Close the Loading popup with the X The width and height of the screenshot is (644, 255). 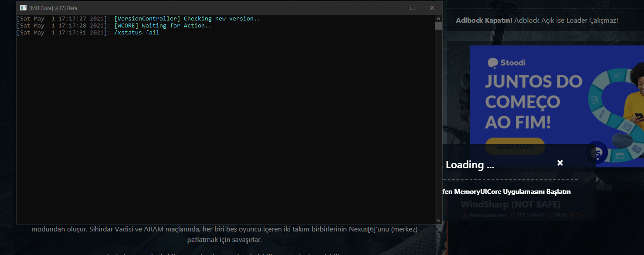pyautogui.click(x=560, y=163)
